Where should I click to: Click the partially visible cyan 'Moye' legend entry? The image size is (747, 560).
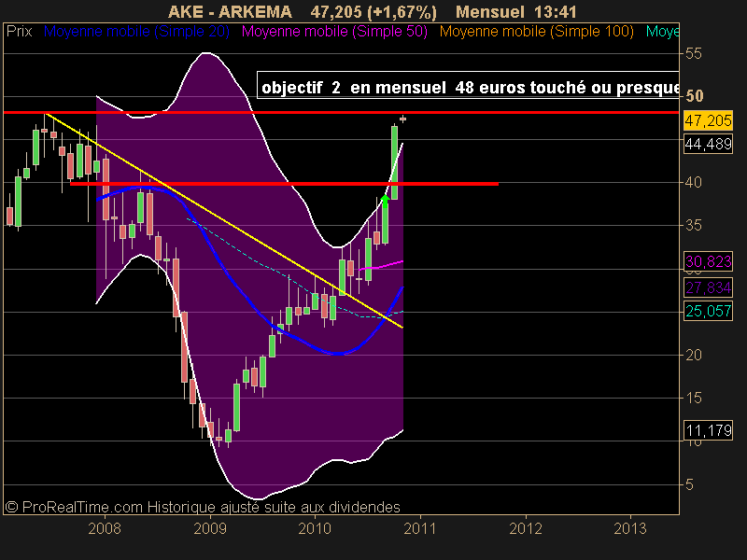click(x=662, y=32)
